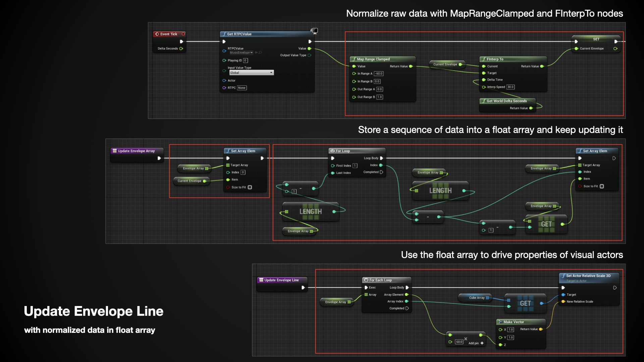Viewport: 644px width, 362px height.
Task: Click the Playing ID value field
Action: click(246, 61)
